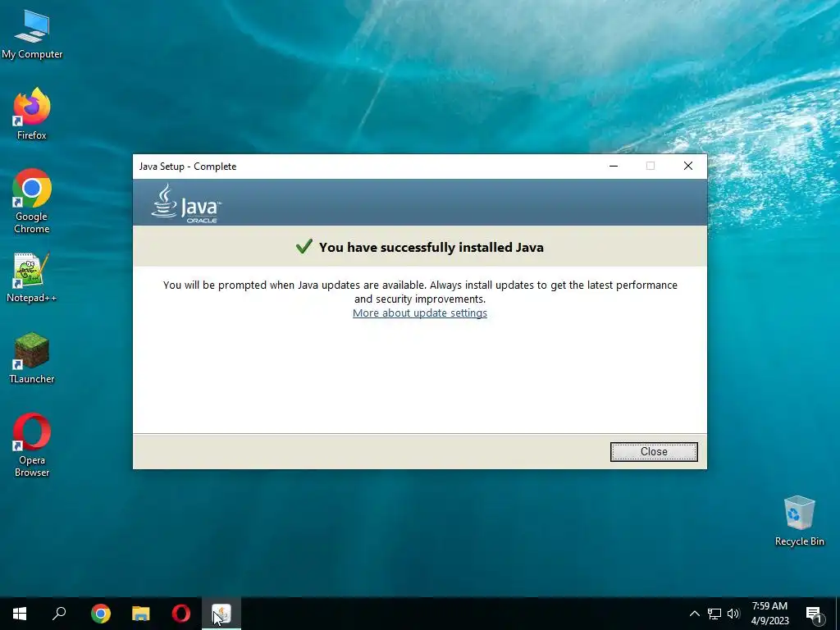The image size is (840, 630).
Task: Open the clock showing 7:59 AM
Action: click(769, 614)
